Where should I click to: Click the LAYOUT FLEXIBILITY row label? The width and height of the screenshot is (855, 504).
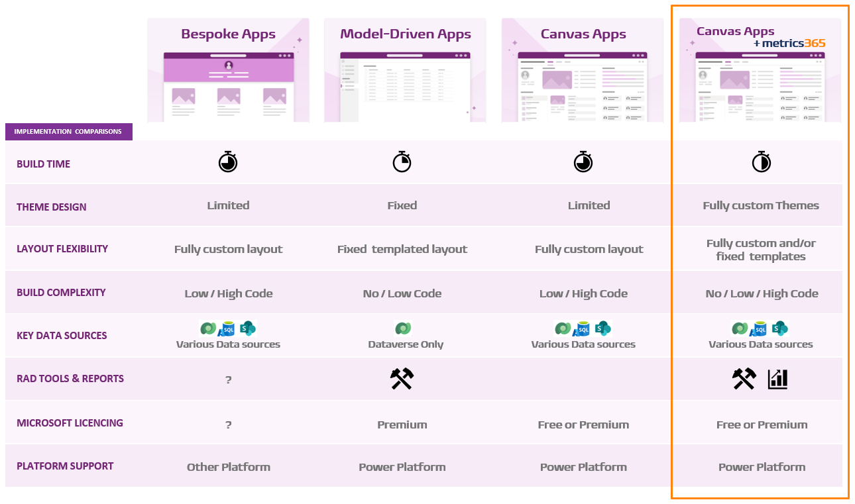tap(62, 248)
